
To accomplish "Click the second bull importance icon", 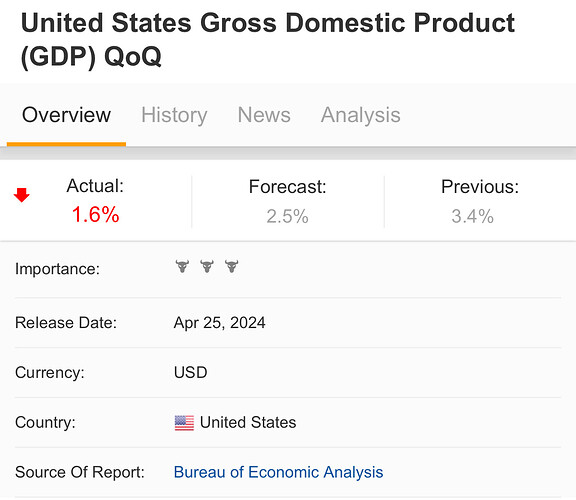I will (x=207, y=266).
